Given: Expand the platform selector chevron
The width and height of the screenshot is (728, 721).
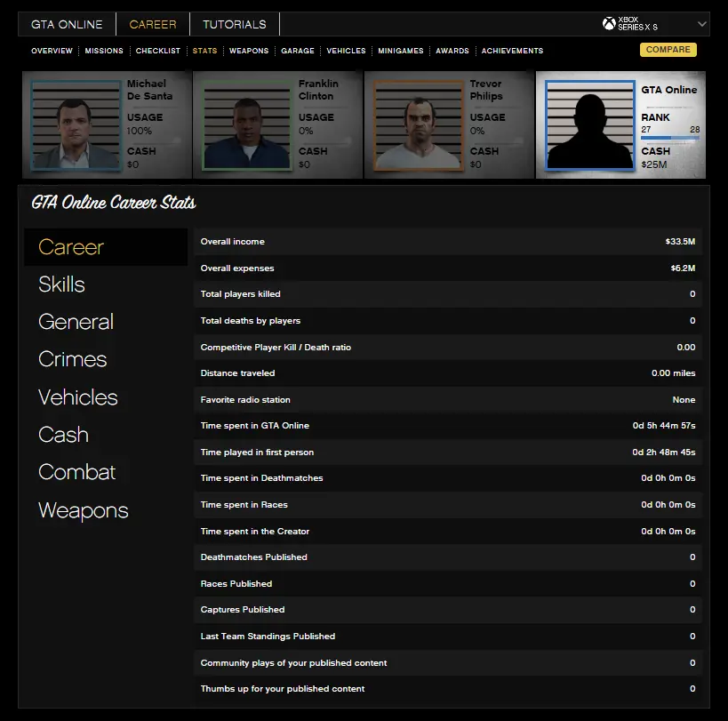Looking at the screenshot, I should point(701,24).
